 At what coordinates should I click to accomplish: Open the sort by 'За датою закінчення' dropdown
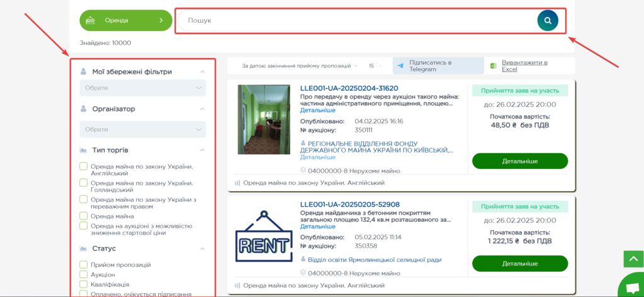(x=300, y=66)
